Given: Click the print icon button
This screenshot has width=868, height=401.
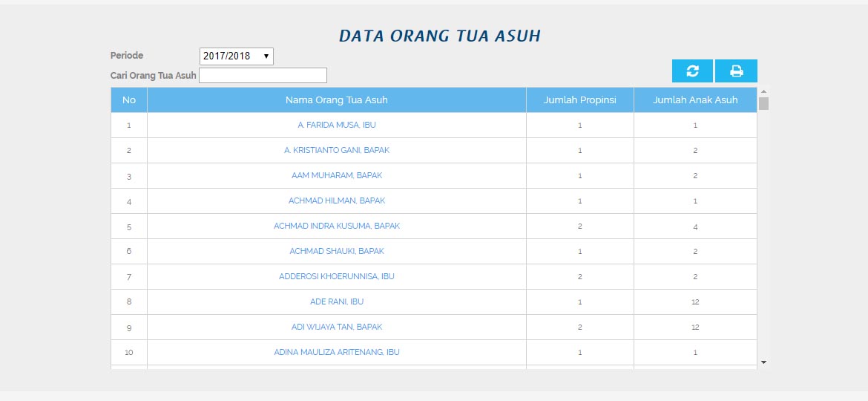Looking at the screenshot, I should pos(736,71).
